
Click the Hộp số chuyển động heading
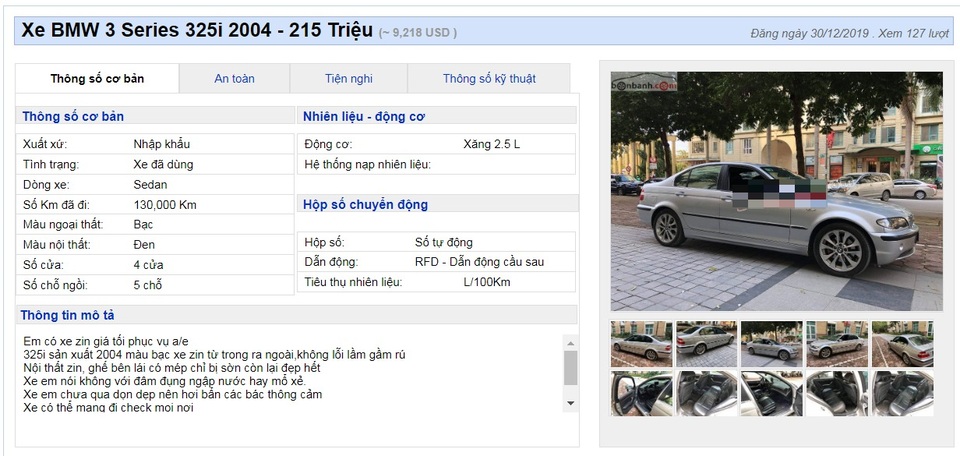(x=366, y=204)
